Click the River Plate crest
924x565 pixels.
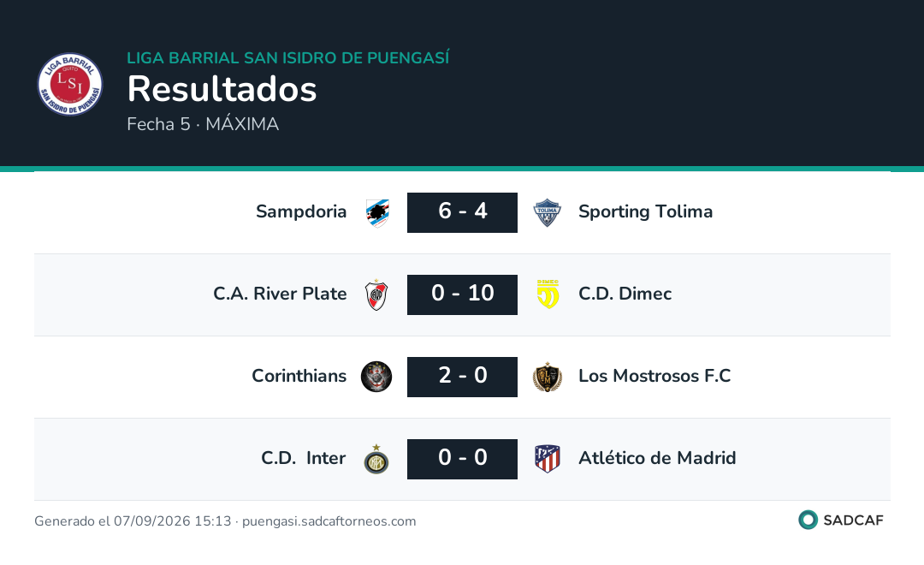click(376, 294)
